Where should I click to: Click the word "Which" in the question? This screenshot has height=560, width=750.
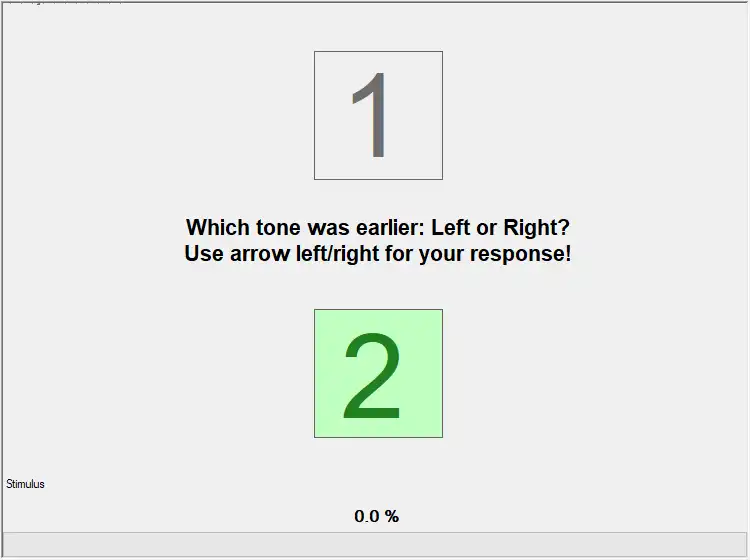(x=214, y=228)
